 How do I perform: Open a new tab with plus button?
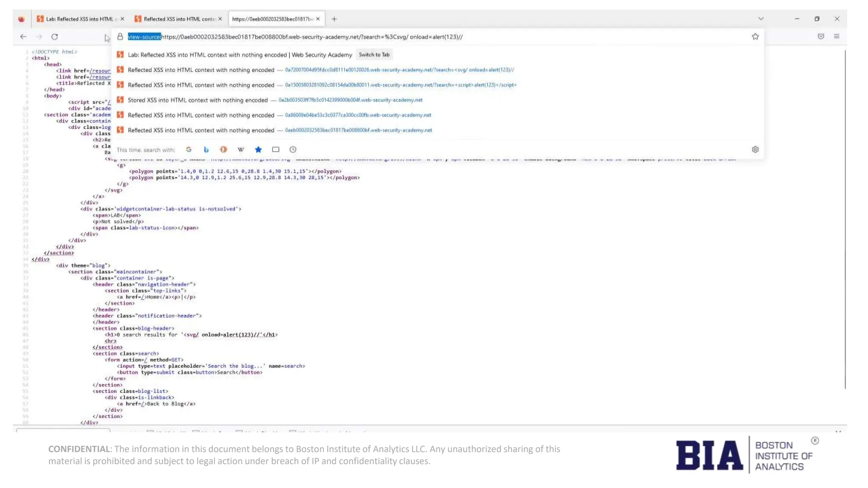click(334, 19)
